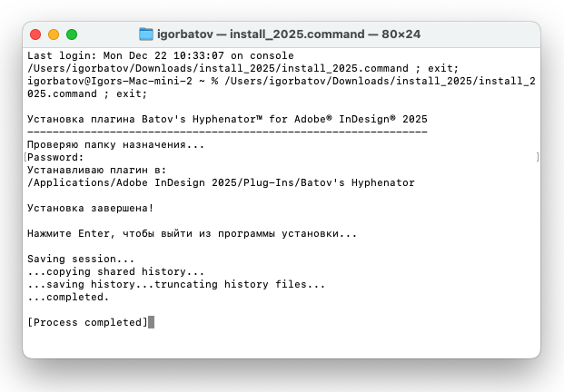Click the 'Нажмите Enter, чтобы выйти' line
Screen dimensions: 564x392
click(192, 233)
